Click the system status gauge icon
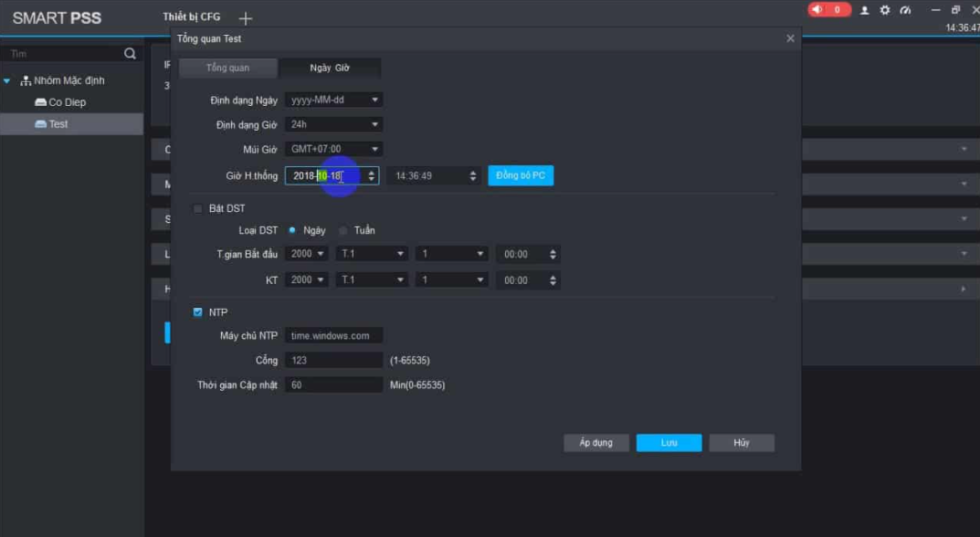 coord(905,11)
